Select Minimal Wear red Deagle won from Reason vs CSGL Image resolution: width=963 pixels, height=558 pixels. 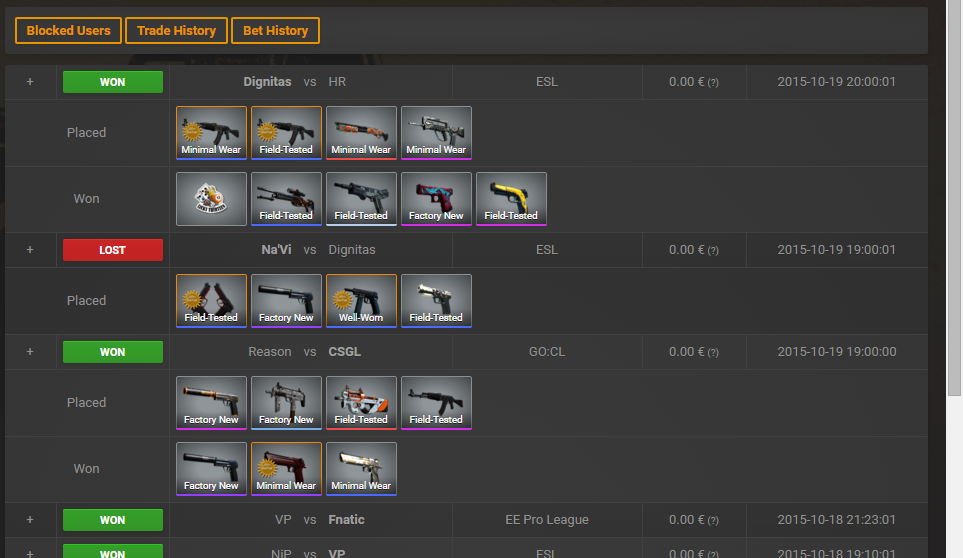286,469
